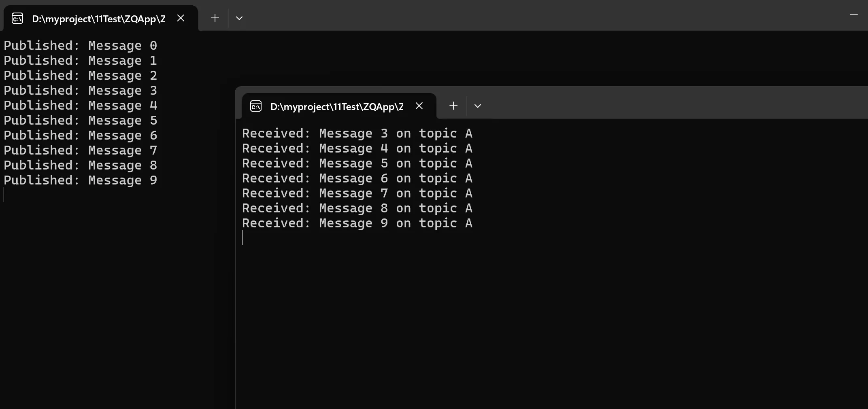Select the publisher window's D:\myproject tab
The image size is (868, 409).
click(x=98, y=19)
